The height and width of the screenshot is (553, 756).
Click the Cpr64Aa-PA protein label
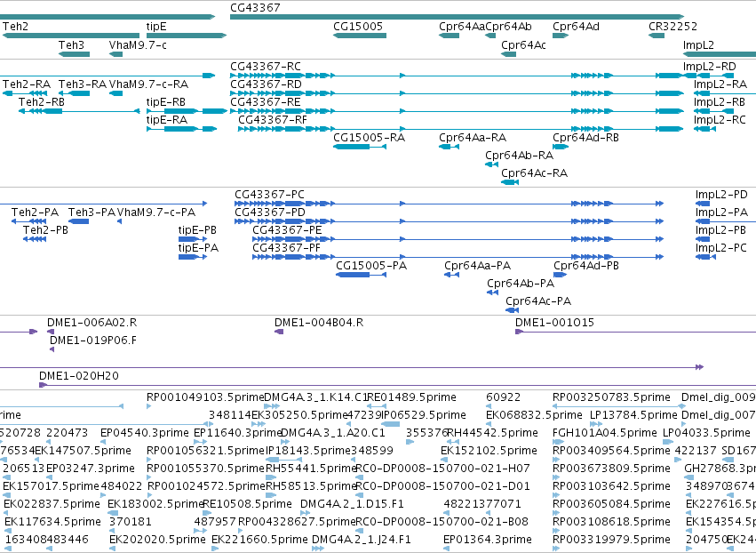point(478,266)
